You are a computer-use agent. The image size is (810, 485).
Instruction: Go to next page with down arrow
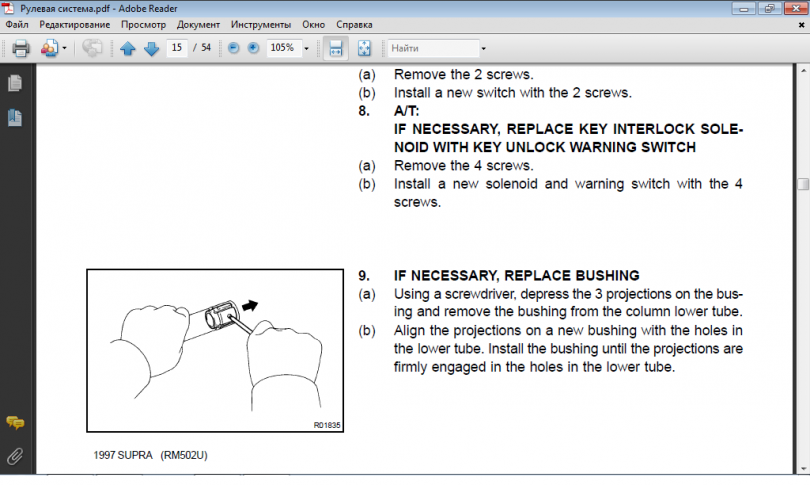point(151,49)
